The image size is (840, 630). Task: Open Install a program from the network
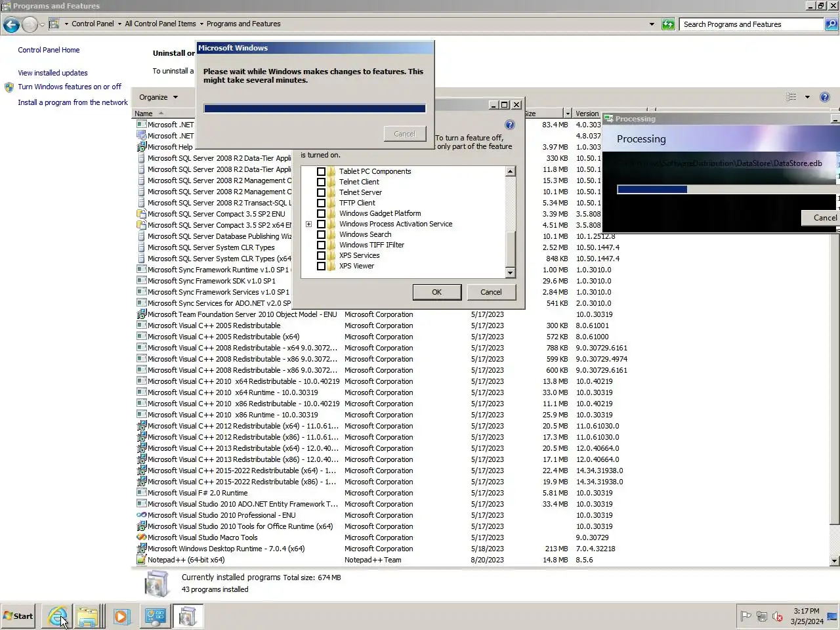pos(73,102)
